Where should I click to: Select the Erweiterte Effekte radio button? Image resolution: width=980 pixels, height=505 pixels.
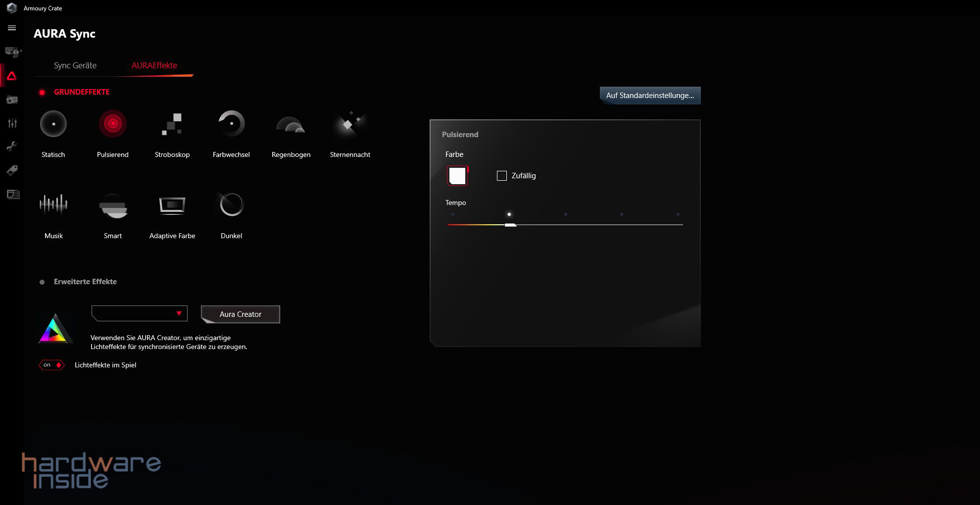pyautogui.click(x=42, y=282)
